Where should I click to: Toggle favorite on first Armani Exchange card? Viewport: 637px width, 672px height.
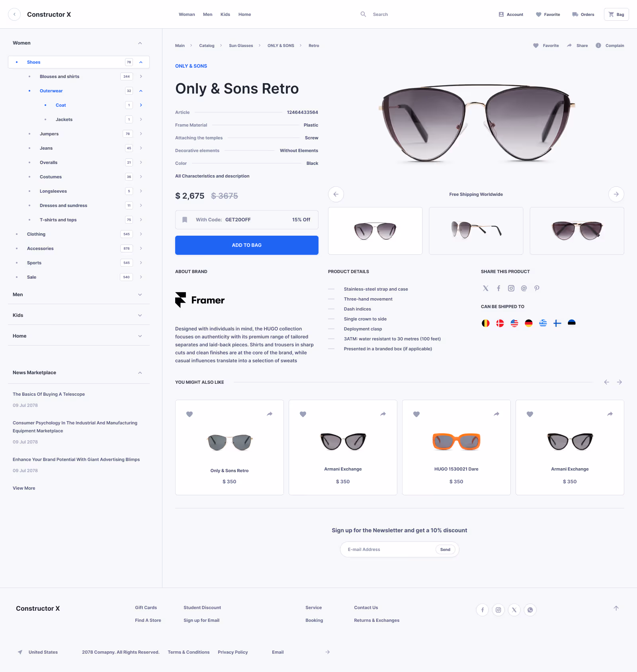coord(303,414)
